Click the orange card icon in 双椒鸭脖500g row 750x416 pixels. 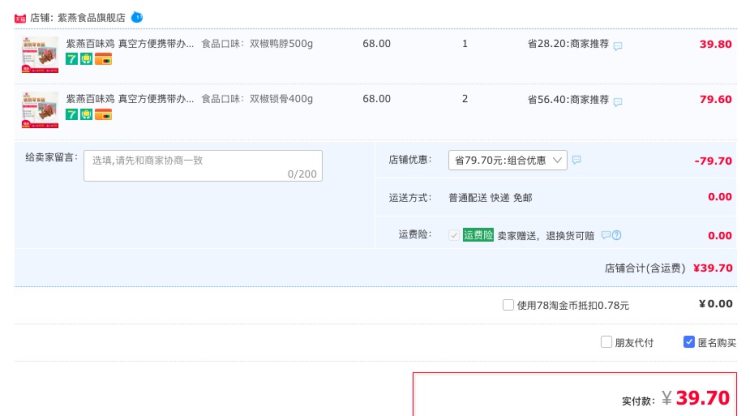coord(103,59)
